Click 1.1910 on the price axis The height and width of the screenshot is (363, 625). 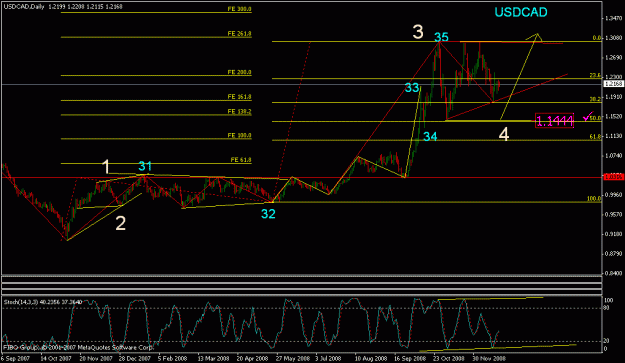[614, 97]
